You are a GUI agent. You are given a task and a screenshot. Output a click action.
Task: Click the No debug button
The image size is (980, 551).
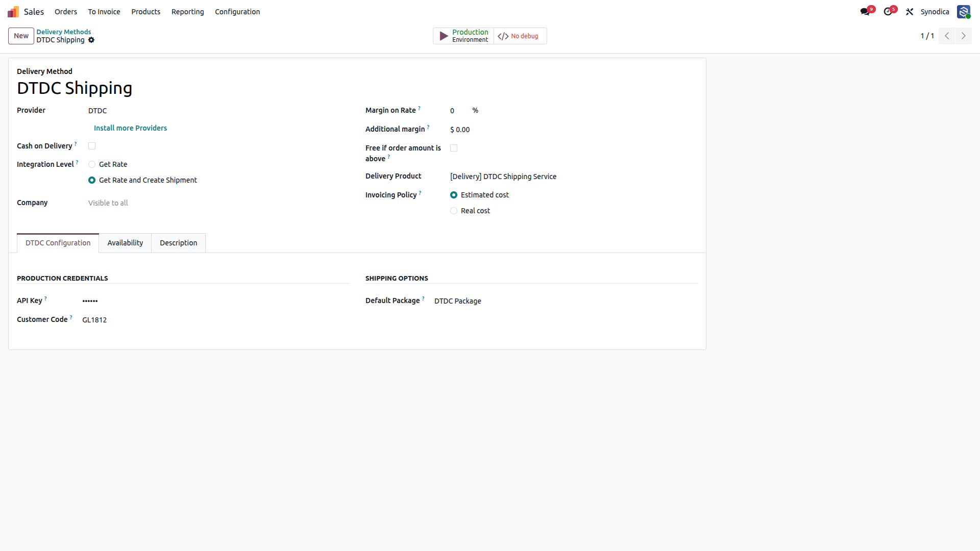point(520,36)
